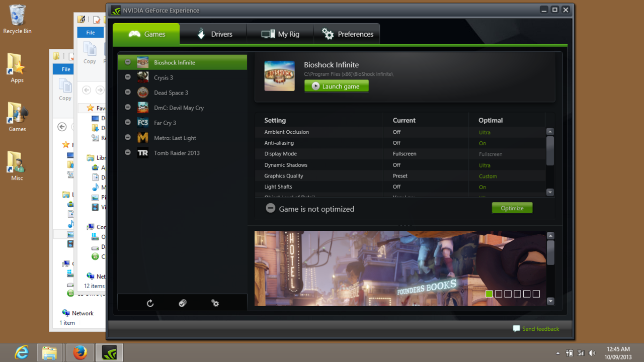The image size is (644, 362).
Task: Select Network in the 1-item Explorer window
Action: (x=83, y=313)
